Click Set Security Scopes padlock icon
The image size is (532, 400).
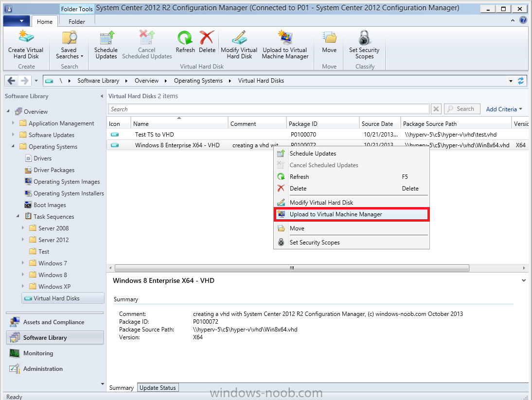tap(364, 37)
